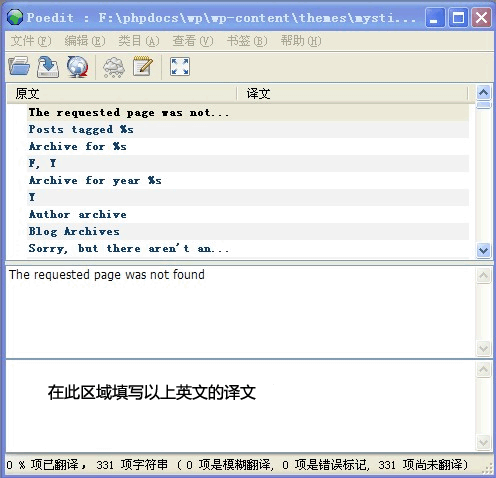Click the Poedit globe icon in title bar
Image resolution: width=496 pixels, height=478 pixels.
click(x=15, y=17)
